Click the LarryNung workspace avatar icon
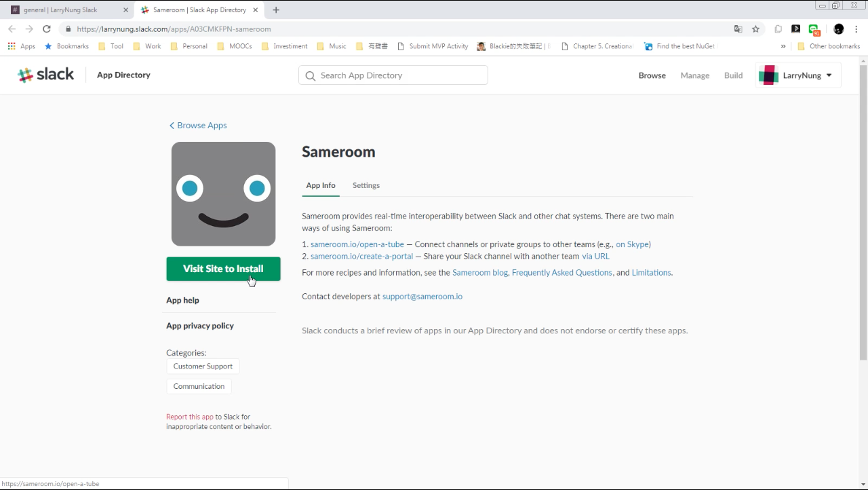Image resolution: width=868 pixels, height=490 pixels. pos(768,75)
